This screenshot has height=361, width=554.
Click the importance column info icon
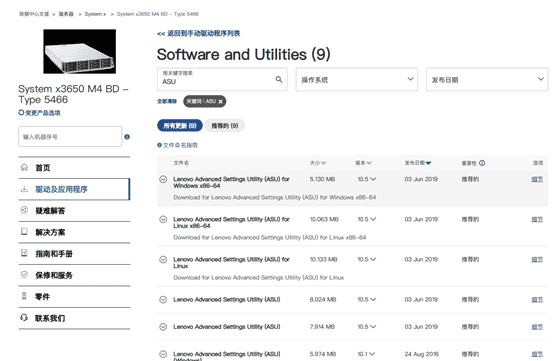482,163
